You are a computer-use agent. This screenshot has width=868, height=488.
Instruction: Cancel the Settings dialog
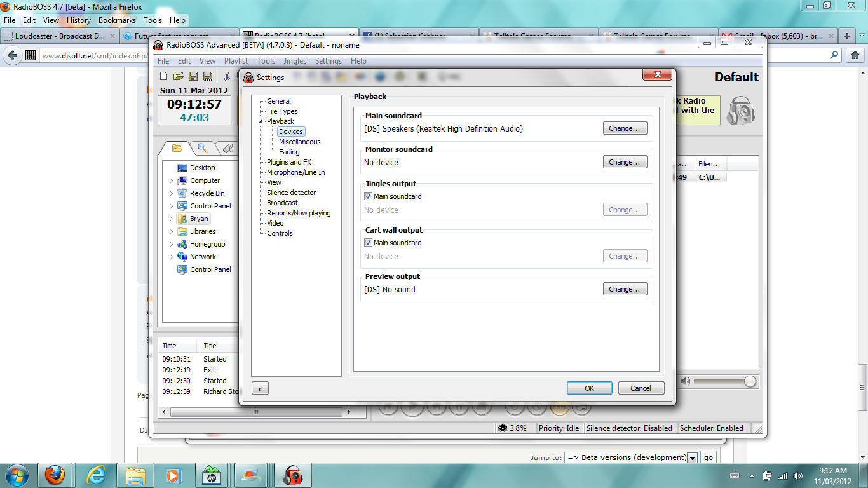641,388
